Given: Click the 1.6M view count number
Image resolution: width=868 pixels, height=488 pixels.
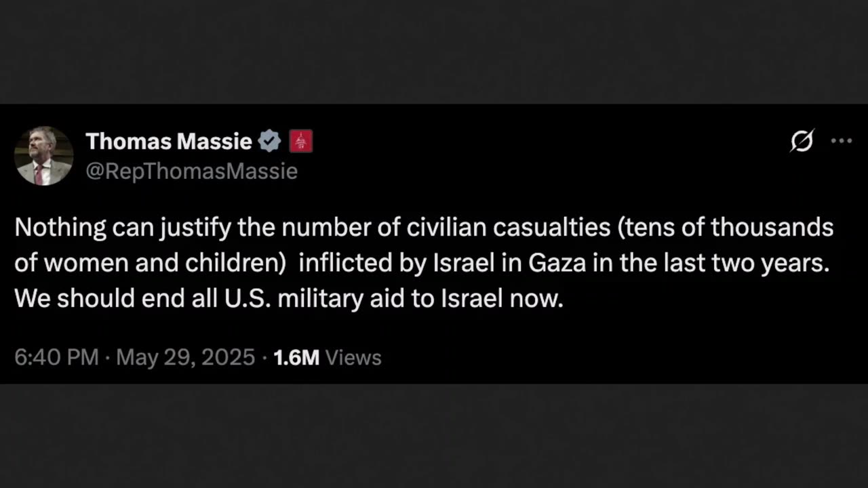Looking at the screenshot, I should [296, 357].
